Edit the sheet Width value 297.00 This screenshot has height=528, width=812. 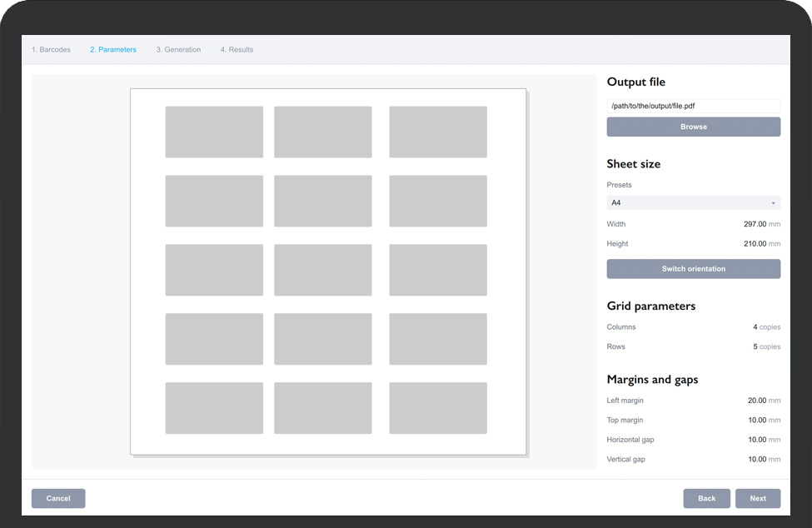coord(755,224)
